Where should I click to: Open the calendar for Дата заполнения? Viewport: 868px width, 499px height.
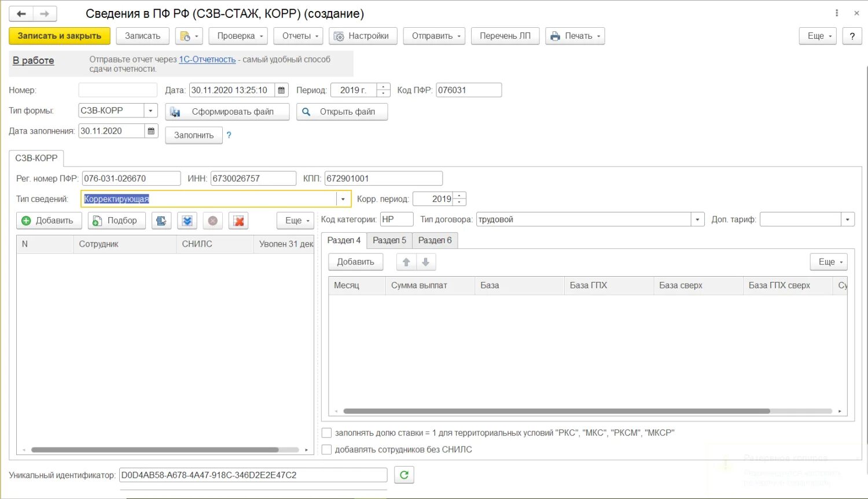tap(151, 131)
